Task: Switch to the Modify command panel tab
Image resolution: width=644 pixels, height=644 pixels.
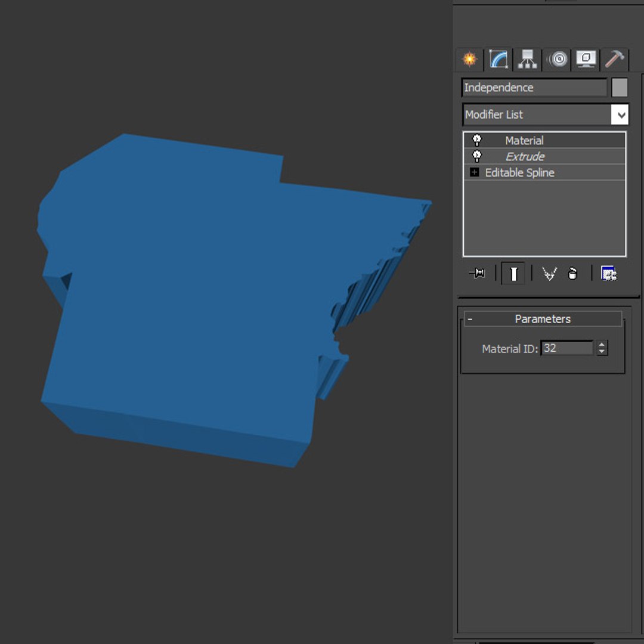Action: pyautogui.click(x=499, y=59)
